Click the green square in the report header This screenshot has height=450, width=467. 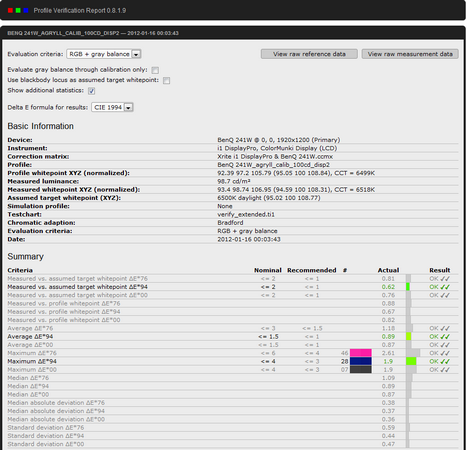18,10
